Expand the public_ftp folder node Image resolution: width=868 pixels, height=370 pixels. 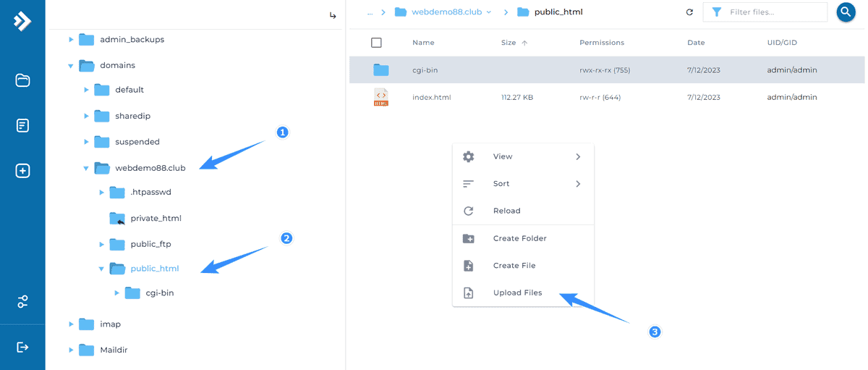click(101, 244)
